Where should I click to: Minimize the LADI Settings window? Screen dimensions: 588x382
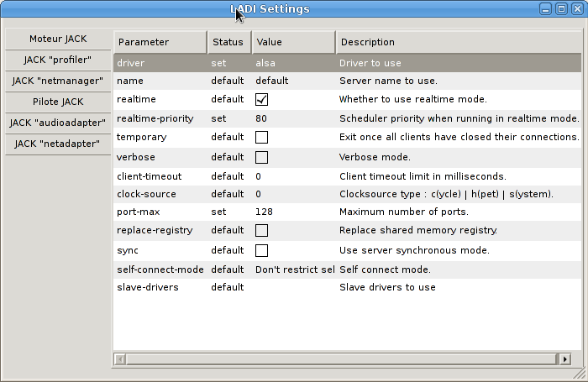point(546,8)
